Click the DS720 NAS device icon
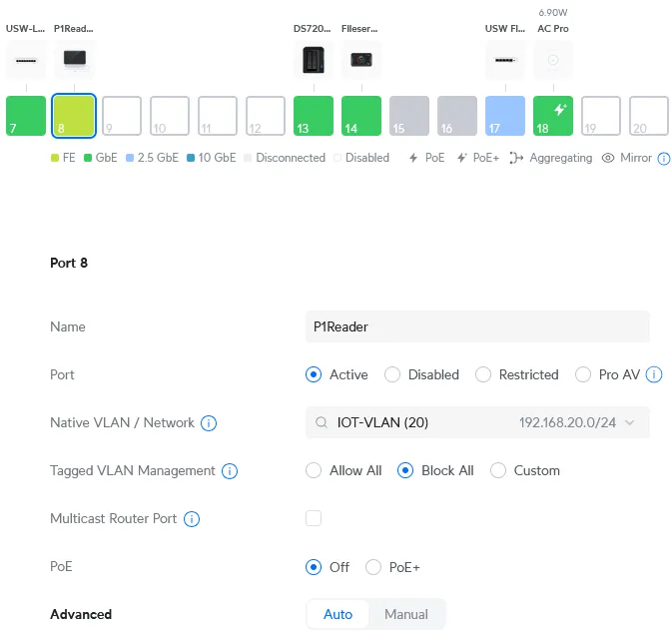Viewport: 672px width, 633px height. click(313, 61)
